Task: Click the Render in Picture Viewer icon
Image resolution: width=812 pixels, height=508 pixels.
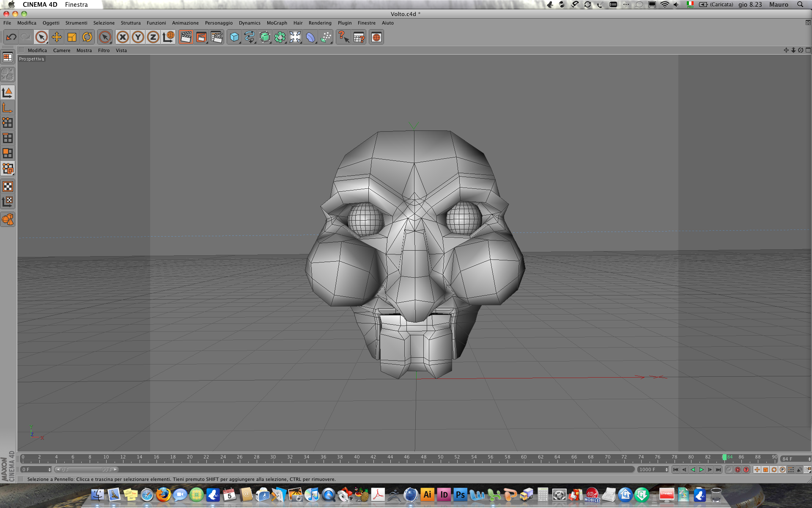Action: pos(201,37)
